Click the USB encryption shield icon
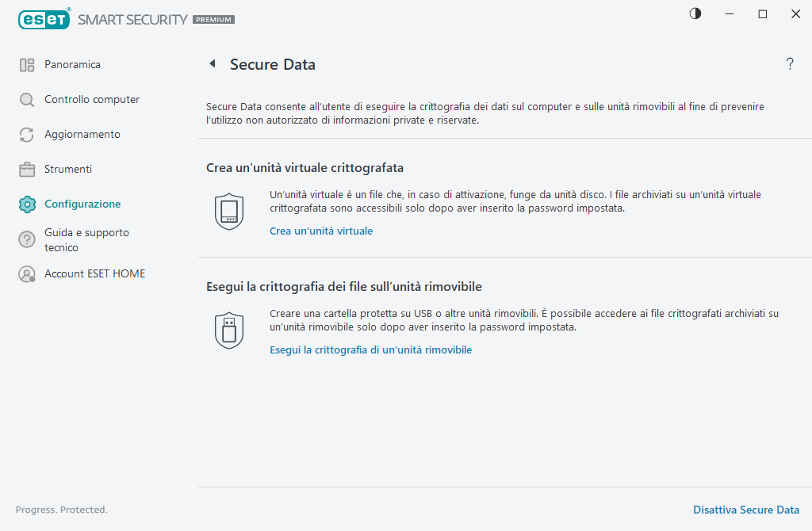The height and width of the screenshot is (531, 812). tap(229, 330)
